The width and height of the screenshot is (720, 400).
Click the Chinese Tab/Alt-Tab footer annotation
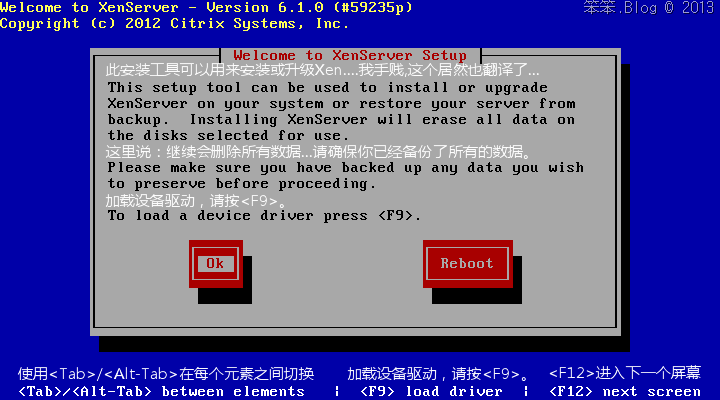(166, 374)
